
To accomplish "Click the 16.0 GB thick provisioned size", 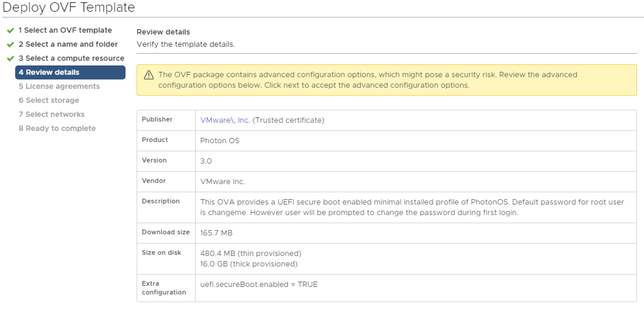I will tap(248, 264).
